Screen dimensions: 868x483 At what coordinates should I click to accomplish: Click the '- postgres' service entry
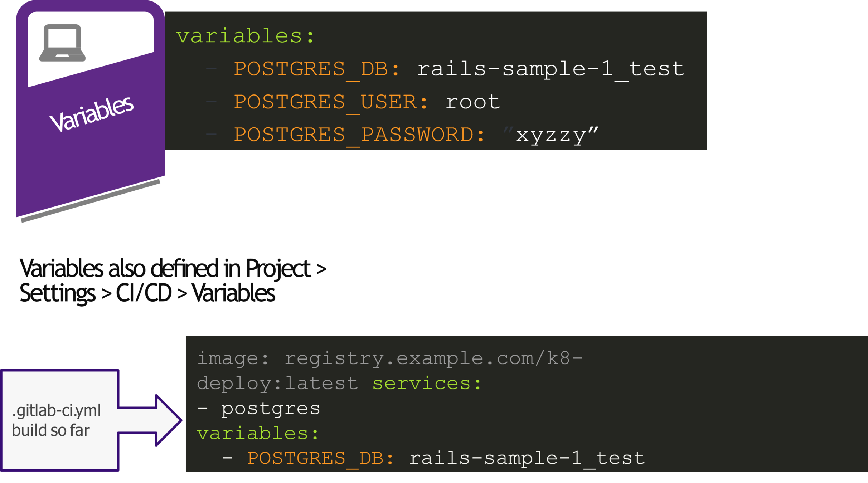[258, 409]
